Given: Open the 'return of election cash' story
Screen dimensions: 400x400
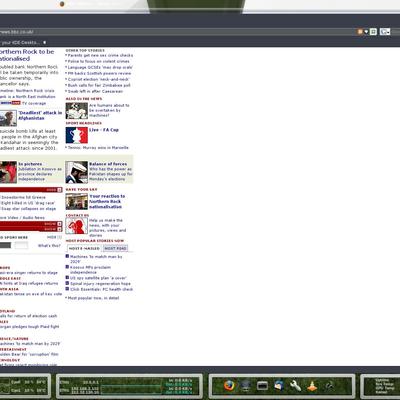Looking at the screenshot, I should [29, 316].
